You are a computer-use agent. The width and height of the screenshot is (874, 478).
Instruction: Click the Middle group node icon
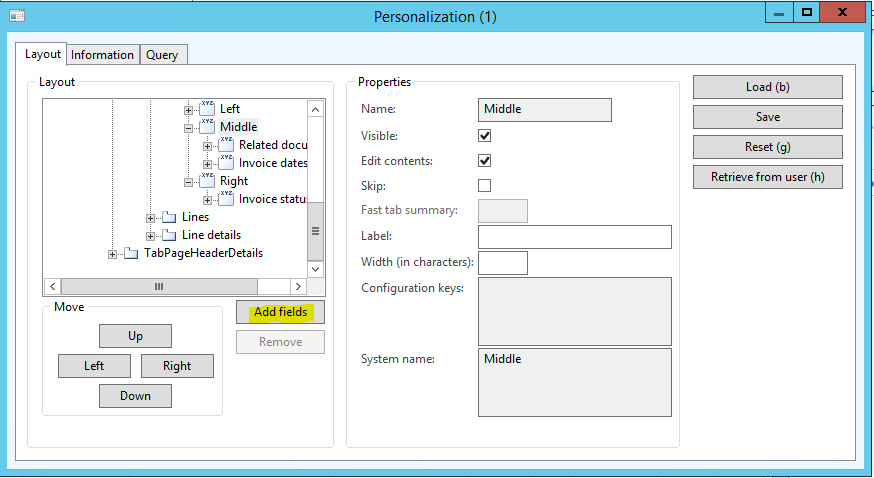[207, 127]
